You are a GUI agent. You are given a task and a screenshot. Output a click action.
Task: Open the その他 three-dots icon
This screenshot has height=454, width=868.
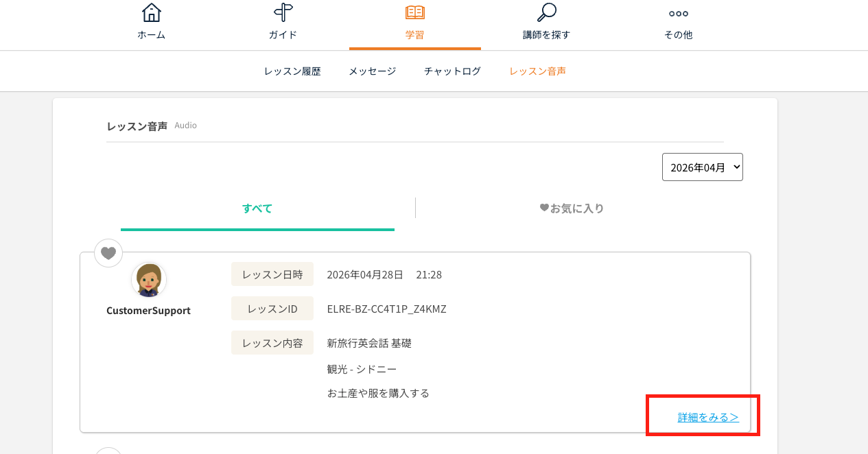click(x=678, y=14)
